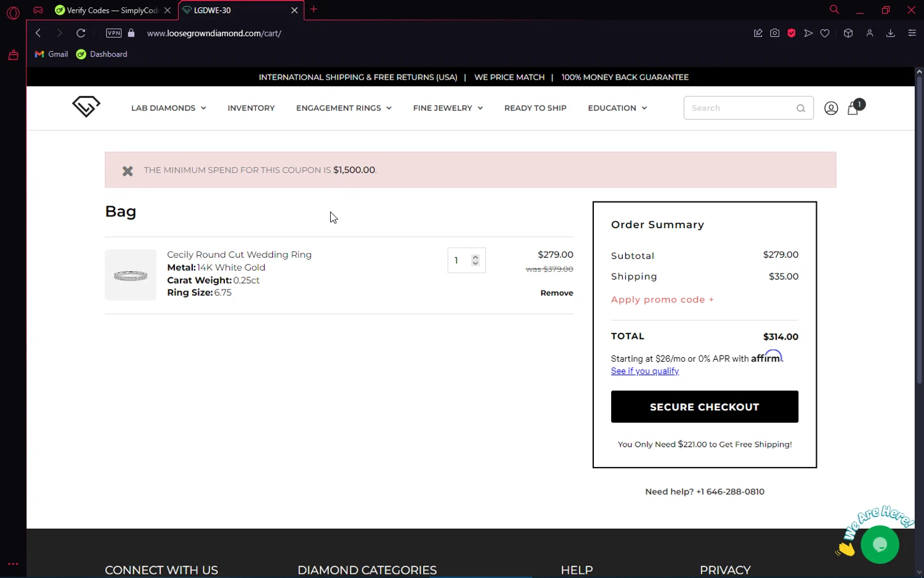Open the Dashboard bookmark

click(102, 54)
